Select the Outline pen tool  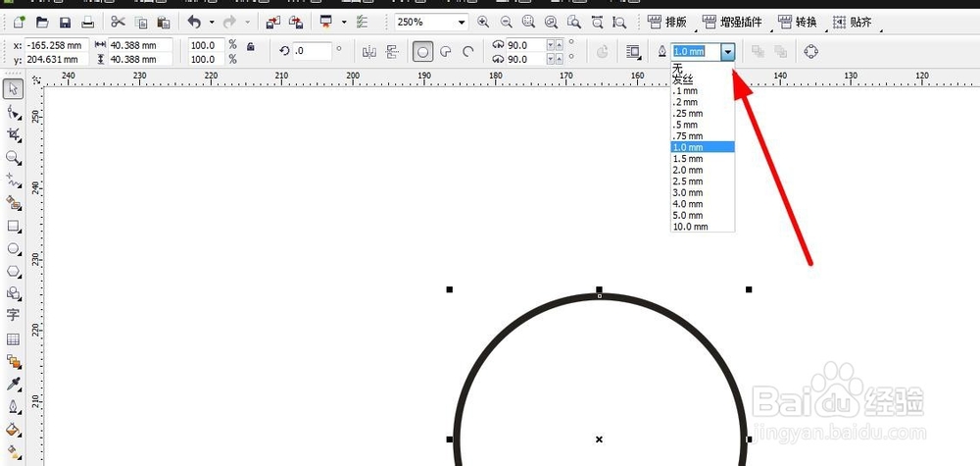coord(14,407)
